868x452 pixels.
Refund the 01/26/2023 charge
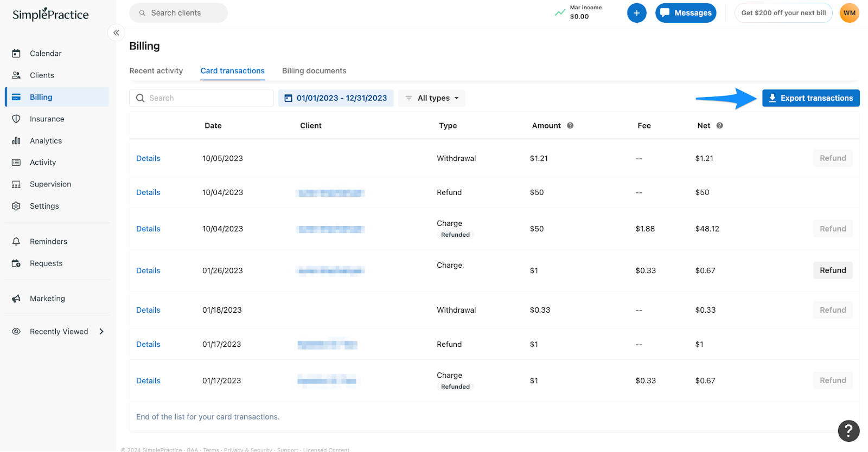tap(832, 270)
